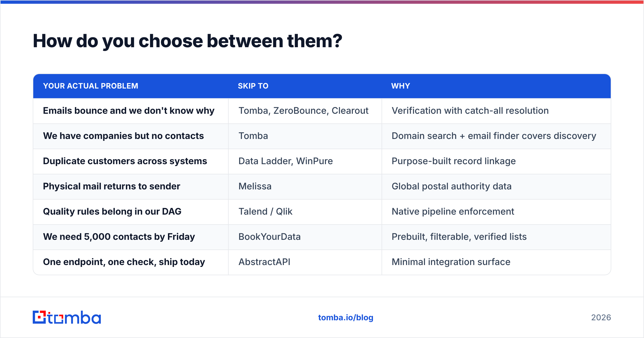Viewport: 644px width, 338px height.
Task: Click the heading "How do you choose between them?"
Action: pos(188,41)
